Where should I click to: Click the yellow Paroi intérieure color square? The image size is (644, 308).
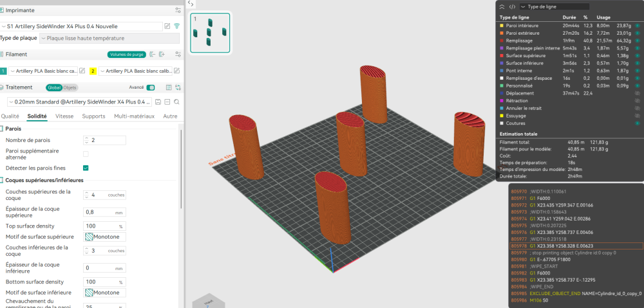pyautogui.click(x=502, y=26)
